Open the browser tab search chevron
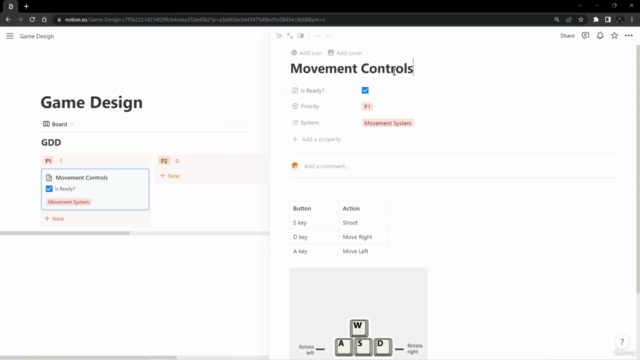The height and width of the screenshot is (360, 640). [x=580, y=6]
